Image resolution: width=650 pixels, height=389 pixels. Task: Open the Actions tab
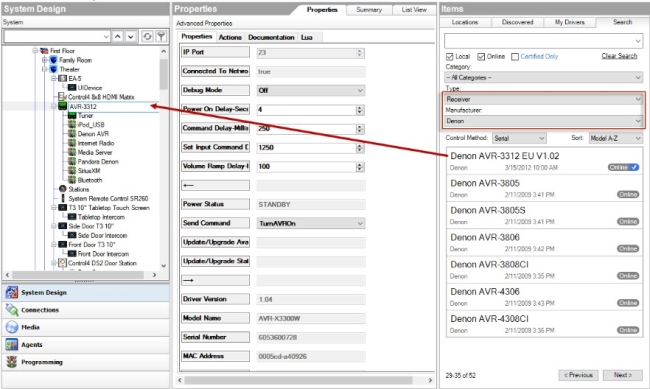[230, 37]
